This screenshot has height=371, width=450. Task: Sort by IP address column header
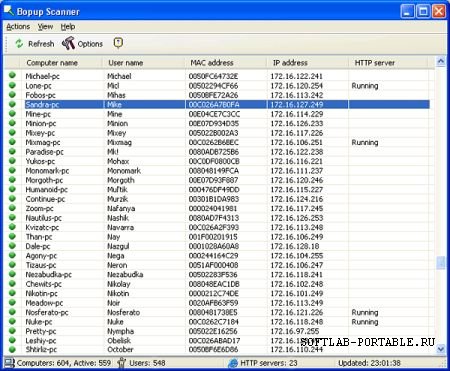point(308,63)
